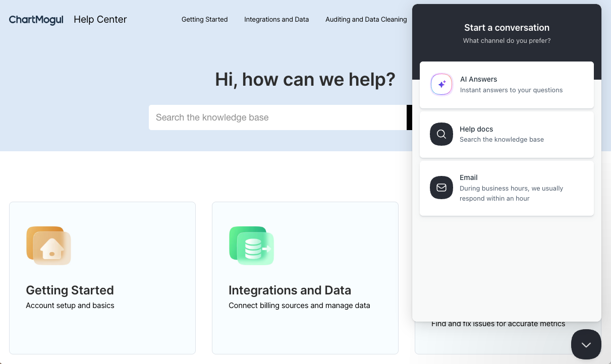This screenshot has height=364, width=611.
Task: Open the Integrations and Data card title
Action: (x=290, y=290)
